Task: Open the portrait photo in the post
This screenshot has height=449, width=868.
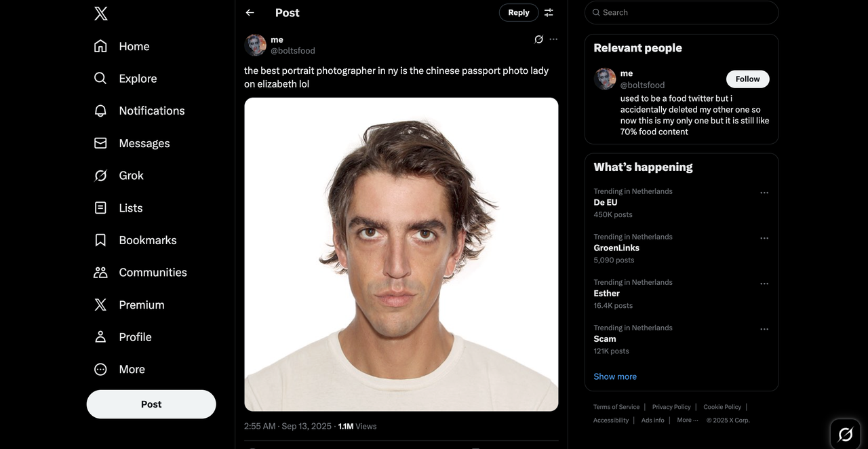Action: click(401, 254)
